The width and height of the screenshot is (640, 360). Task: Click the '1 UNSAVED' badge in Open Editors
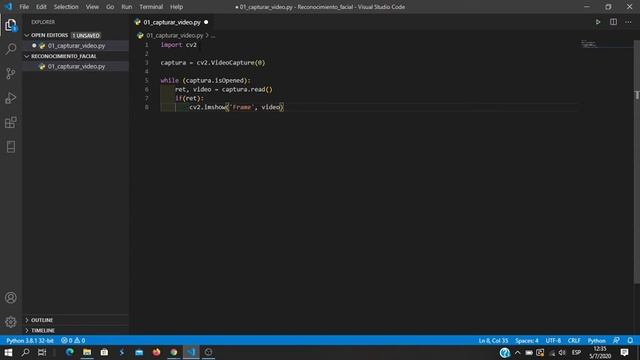[x=86, y=36]
